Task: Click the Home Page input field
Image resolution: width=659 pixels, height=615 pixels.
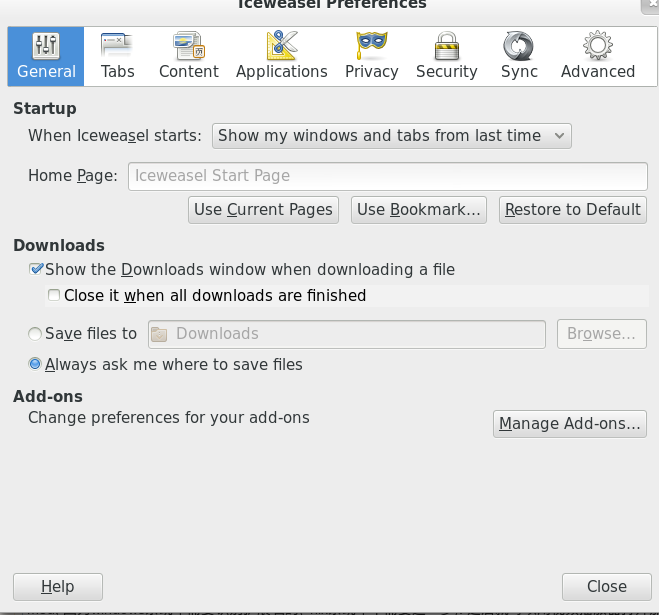Action: point(387,176)
